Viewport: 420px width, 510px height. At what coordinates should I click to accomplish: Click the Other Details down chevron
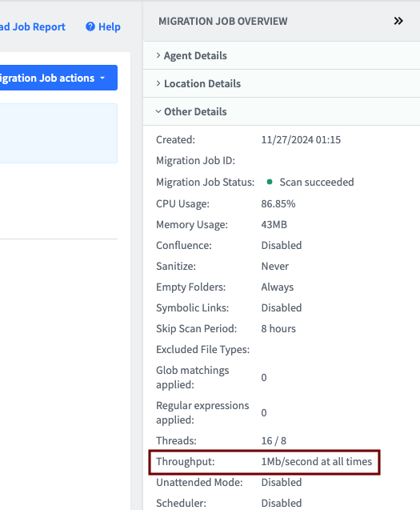[x=158, y=111]
